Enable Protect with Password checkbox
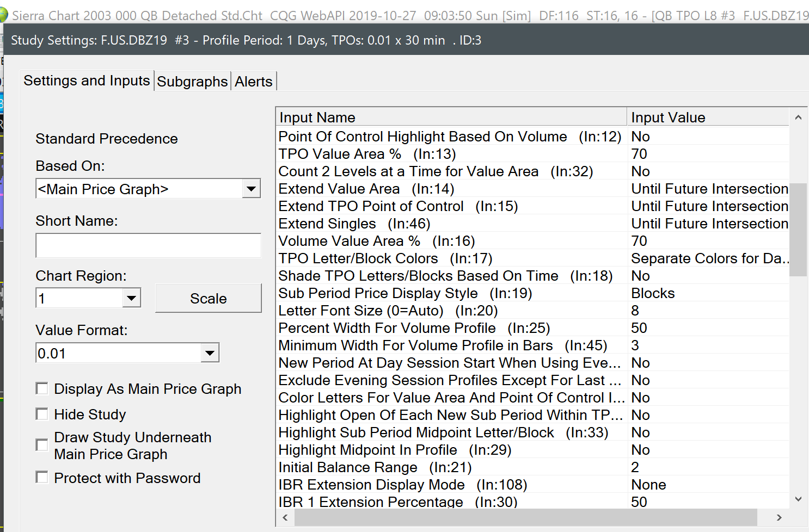This screenshot has height=532, width=809. tap(41, 477)
